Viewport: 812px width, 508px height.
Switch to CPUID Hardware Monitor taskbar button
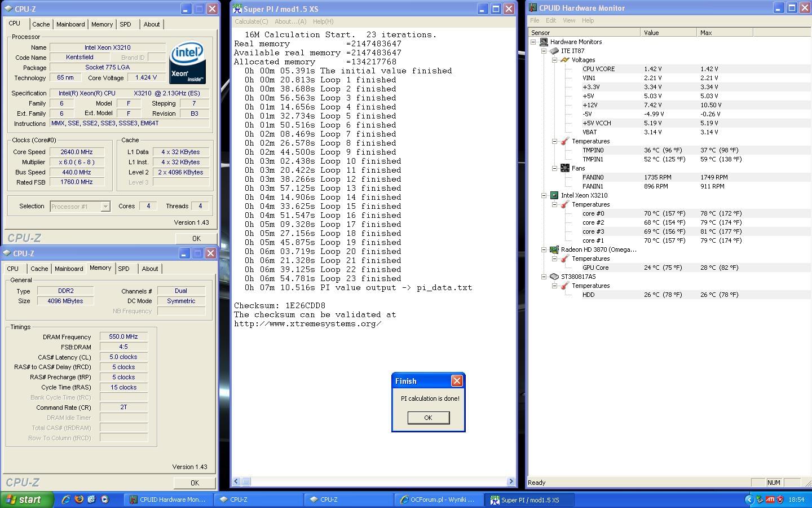click(169, 500)
